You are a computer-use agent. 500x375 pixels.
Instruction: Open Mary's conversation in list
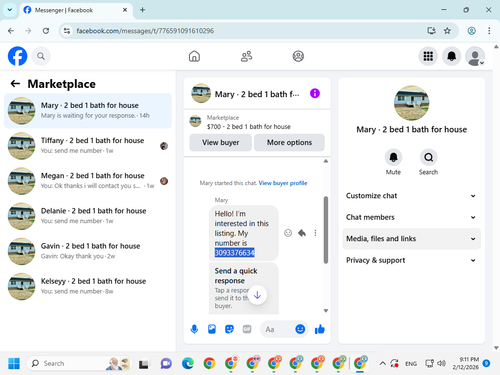pos(88,111)
